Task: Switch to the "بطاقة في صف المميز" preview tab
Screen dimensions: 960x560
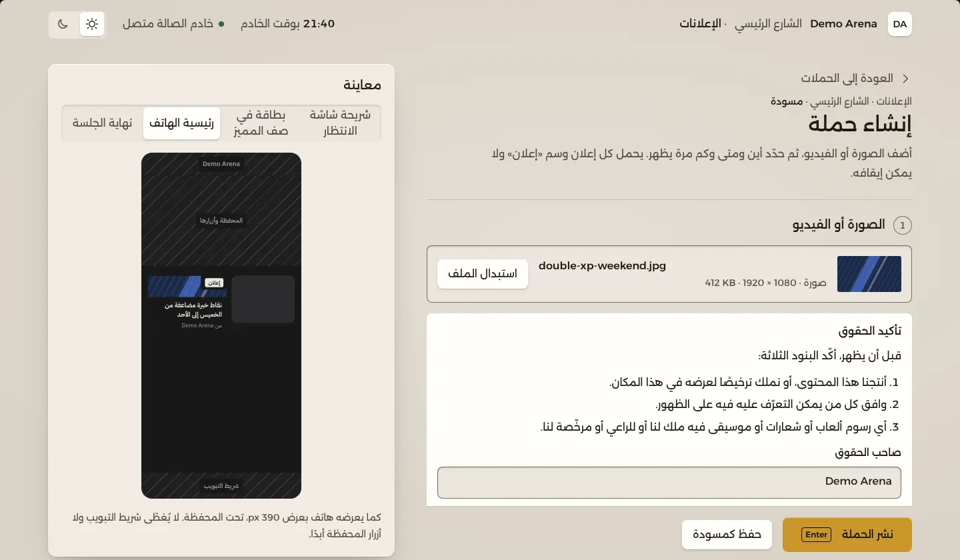Action: click(x=261, y=123)
